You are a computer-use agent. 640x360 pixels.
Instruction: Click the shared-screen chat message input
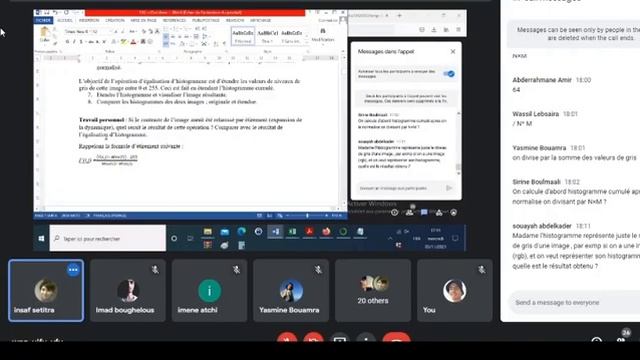pyautogui.click(x=399, y=188)
